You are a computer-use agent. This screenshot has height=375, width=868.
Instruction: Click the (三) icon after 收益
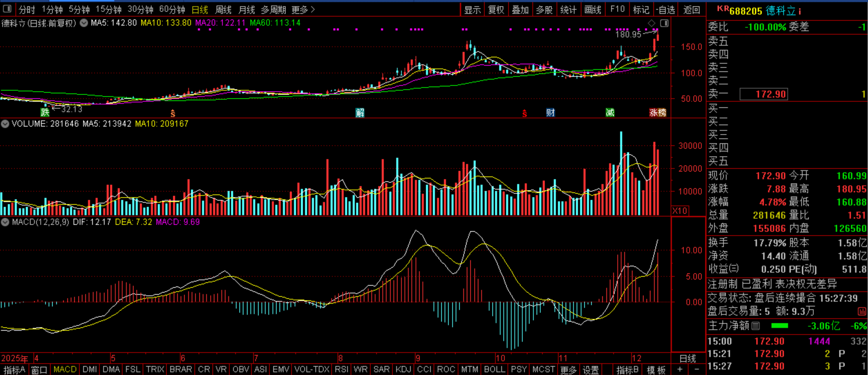[734, 268]
